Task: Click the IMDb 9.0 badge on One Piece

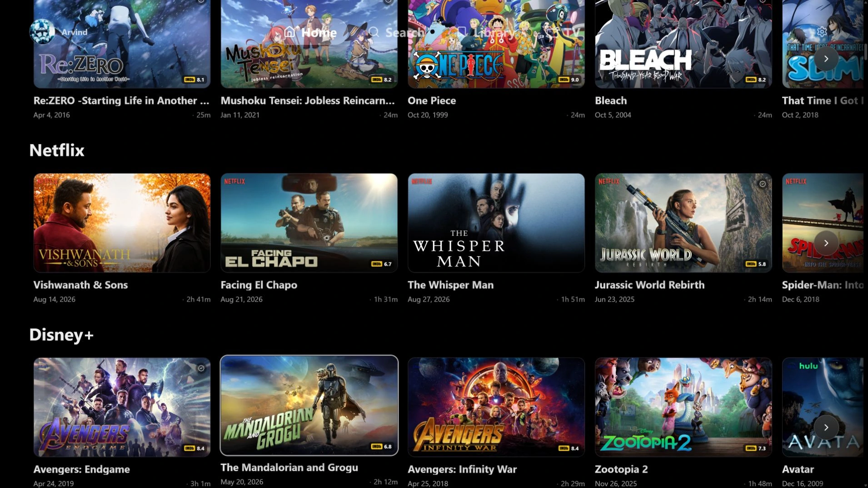Action: [569, 80]
